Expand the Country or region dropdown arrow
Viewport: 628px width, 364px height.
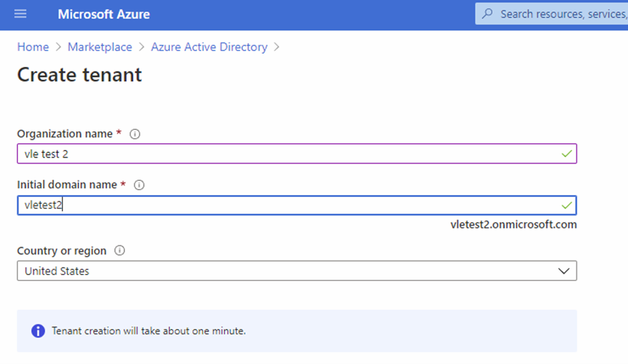click(564, 271)
